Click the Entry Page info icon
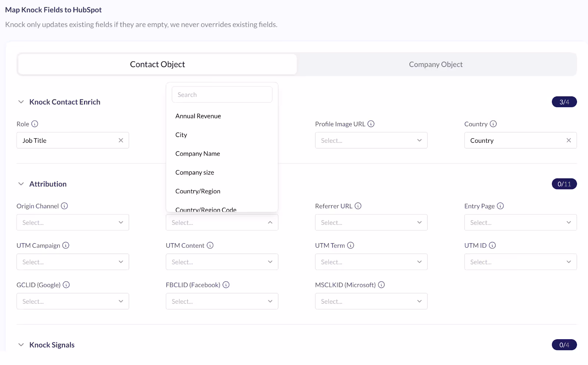 (501, 206)
